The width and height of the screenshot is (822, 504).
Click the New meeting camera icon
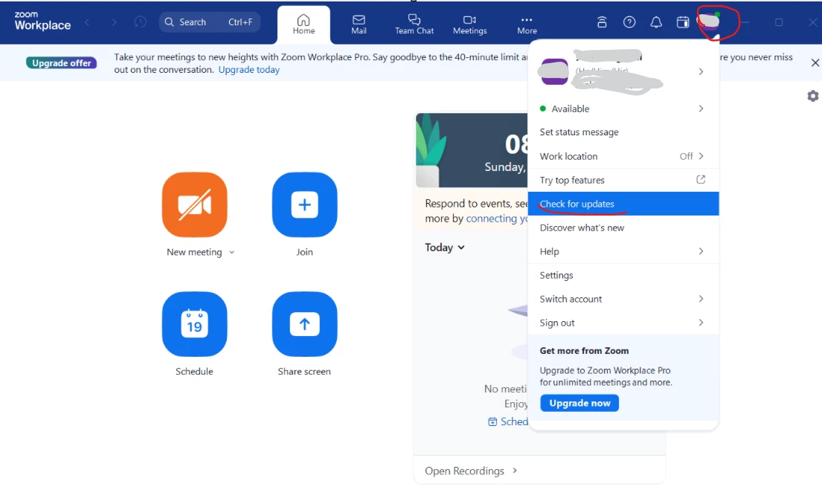[194, 204]
